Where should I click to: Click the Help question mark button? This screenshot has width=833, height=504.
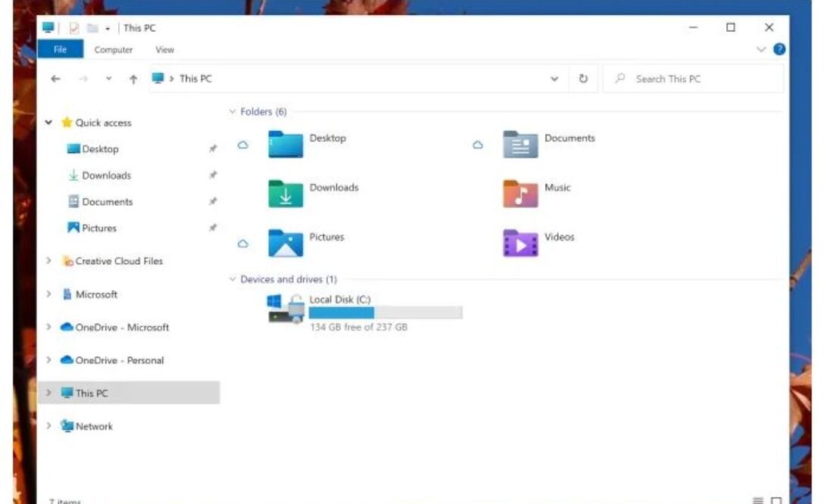[x=779, y=49]
